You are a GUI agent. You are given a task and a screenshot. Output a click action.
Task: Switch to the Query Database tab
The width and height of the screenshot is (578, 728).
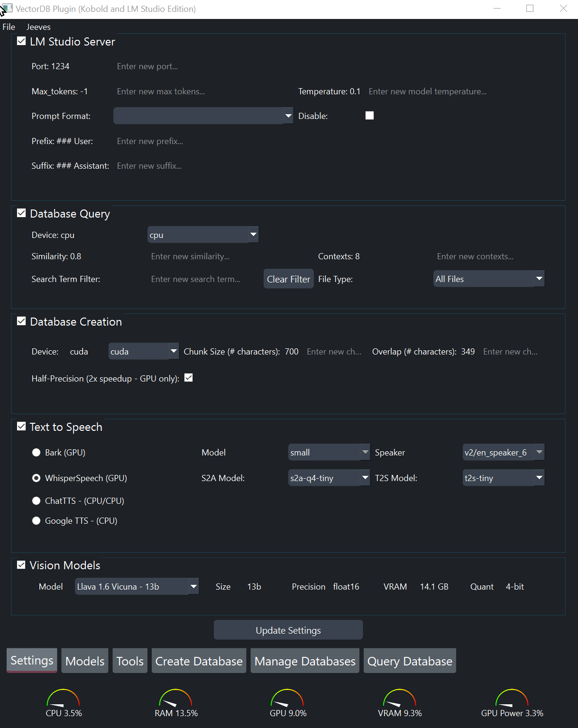point(410,661)
